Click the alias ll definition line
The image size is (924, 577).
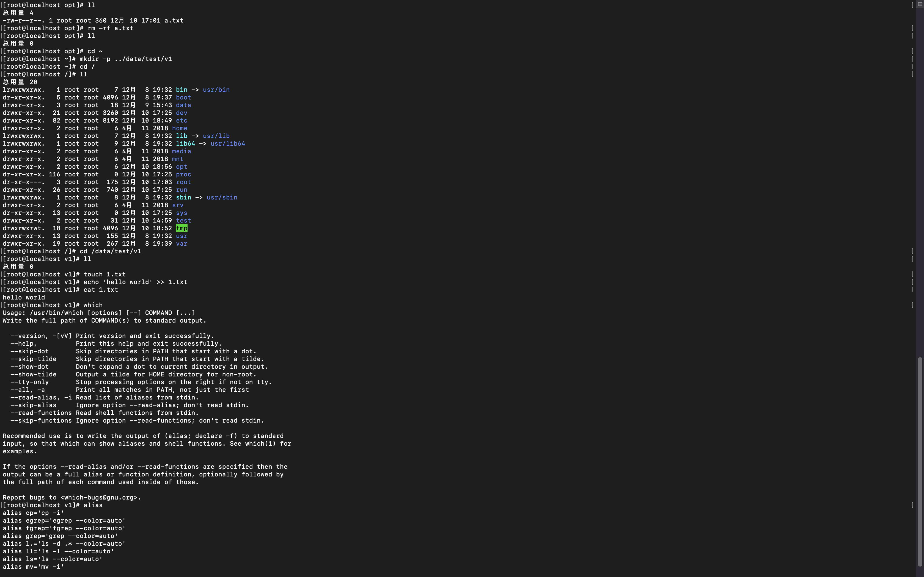(58, 551)
